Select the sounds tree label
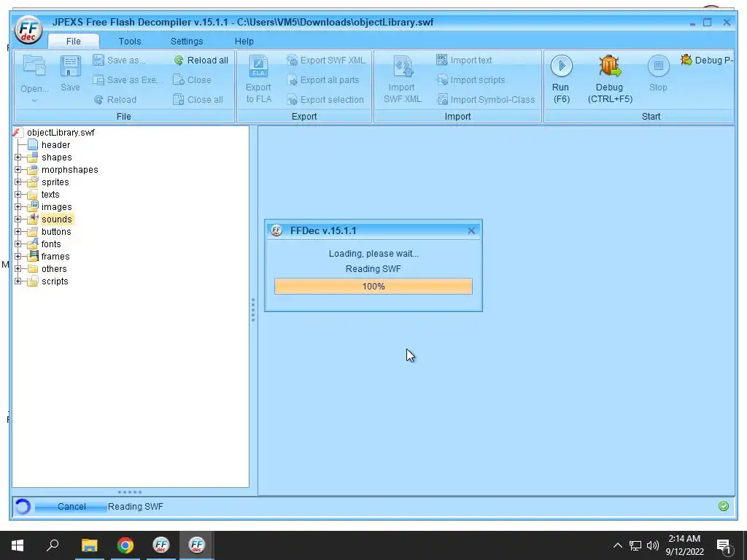 (x=57, y=219)
